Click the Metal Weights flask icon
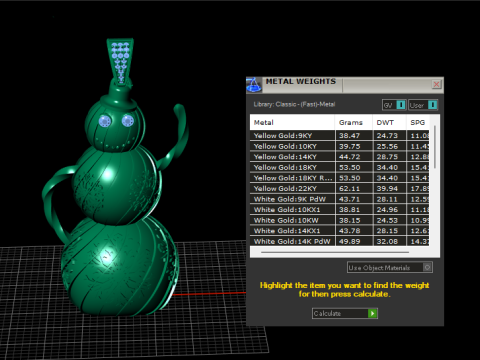This screenshot has width=480, height=360. 254,85
